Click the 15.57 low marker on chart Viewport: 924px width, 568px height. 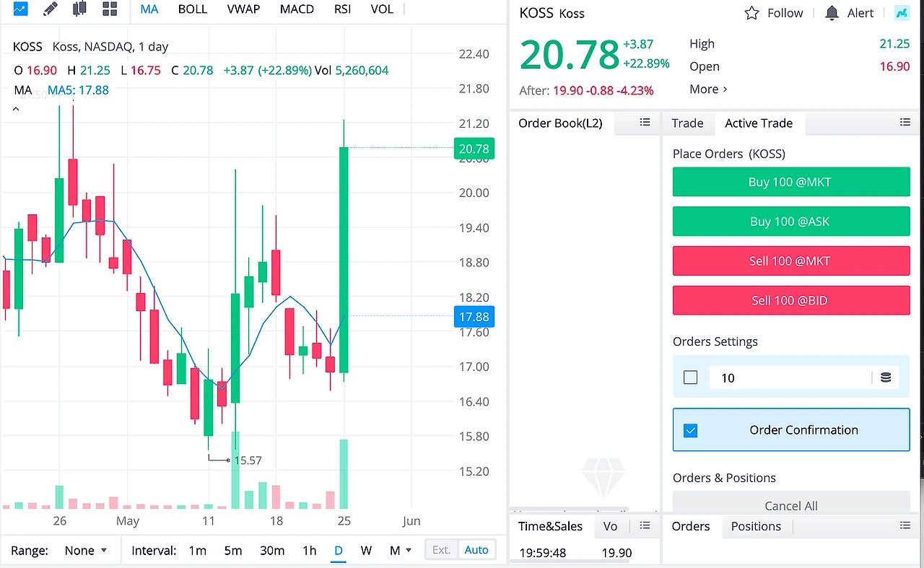pyautogui.click(x=248, y=460)
